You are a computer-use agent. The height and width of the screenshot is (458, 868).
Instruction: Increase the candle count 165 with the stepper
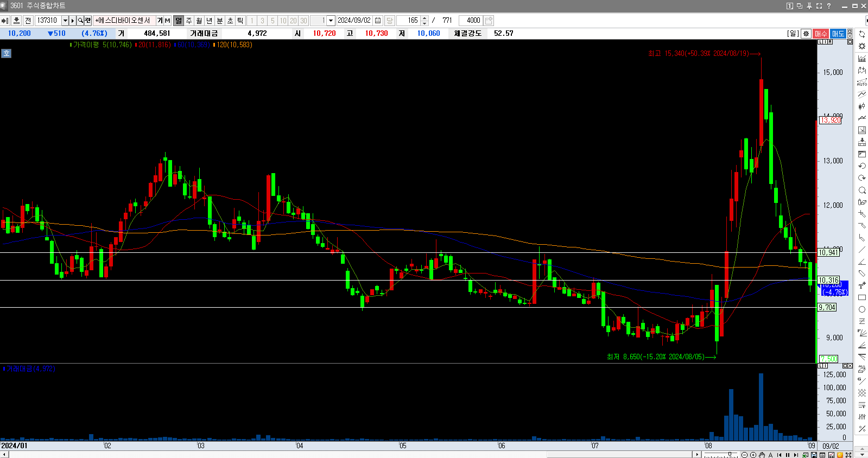[x=425, y=18]
